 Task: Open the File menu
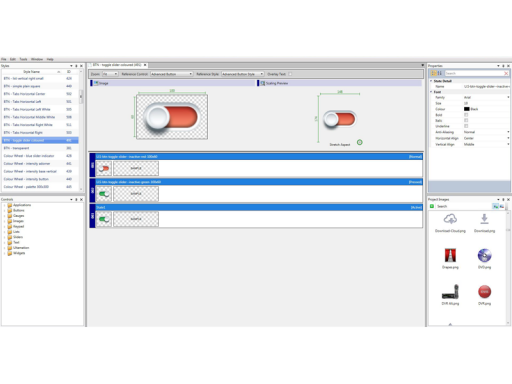click(x=4, y=59)
